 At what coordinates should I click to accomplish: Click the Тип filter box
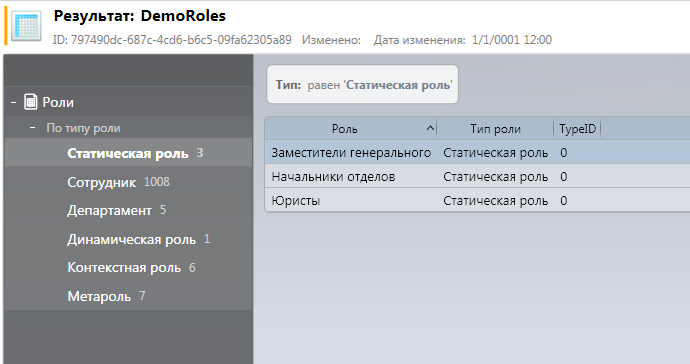pos(363,85)
